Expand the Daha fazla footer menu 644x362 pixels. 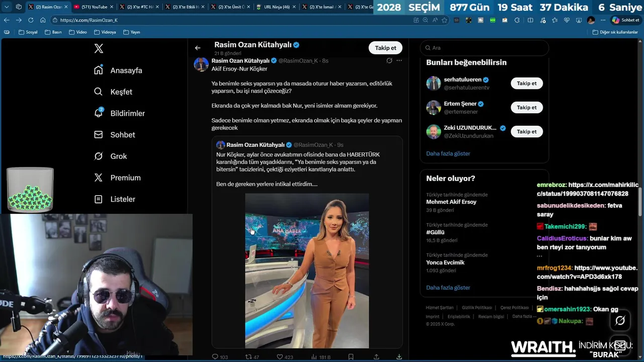[x=523, y=317]
